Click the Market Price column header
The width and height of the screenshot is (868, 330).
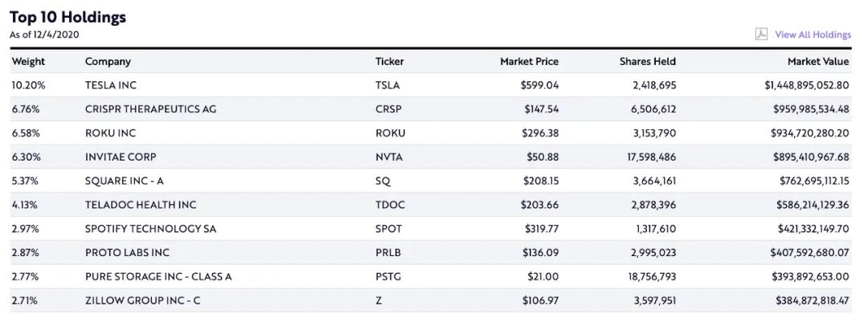[529, 62]
